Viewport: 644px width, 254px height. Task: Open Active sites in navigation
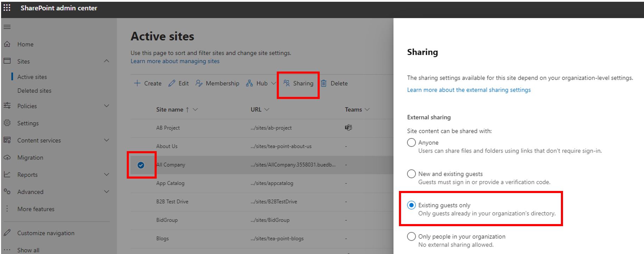click(x=32, y=77)
